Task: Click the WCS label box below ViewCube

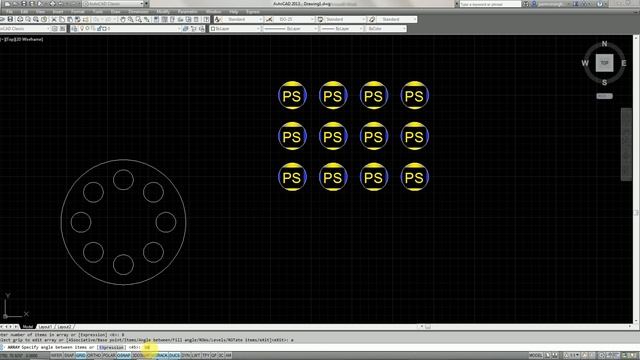Action: [x=604, y=96]
